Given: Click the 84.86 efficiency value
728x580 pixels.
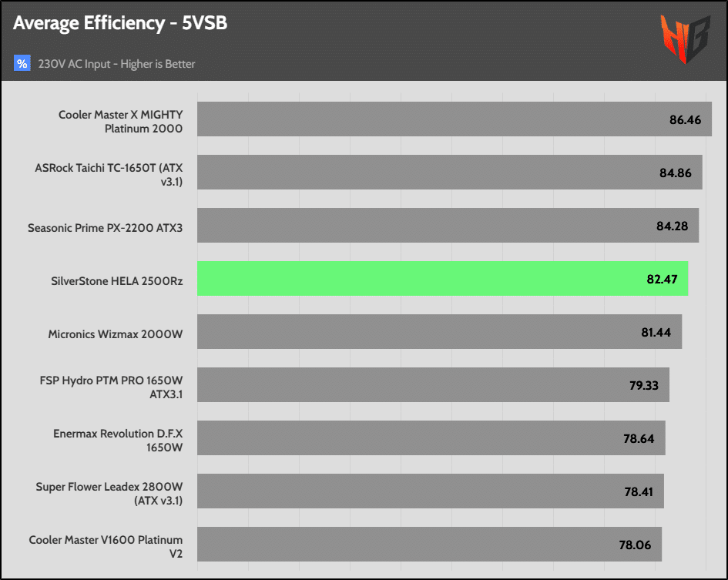Looking at the screenshot, I should point(676,173).
